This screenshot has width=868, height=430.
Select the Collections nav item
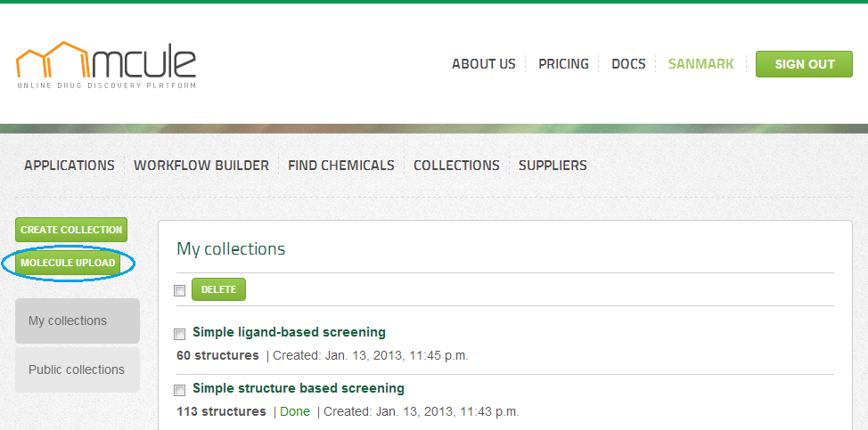pos(456,166)
